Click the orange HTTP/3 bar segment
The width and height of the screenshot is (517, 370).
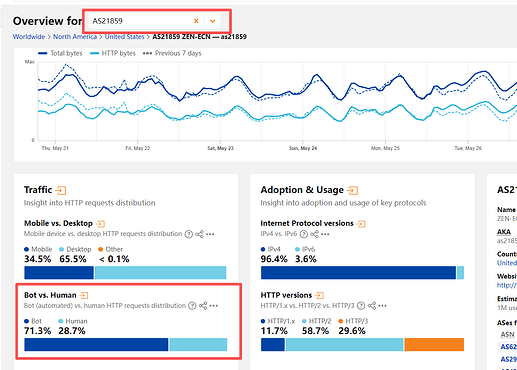(x=434, y=345)
